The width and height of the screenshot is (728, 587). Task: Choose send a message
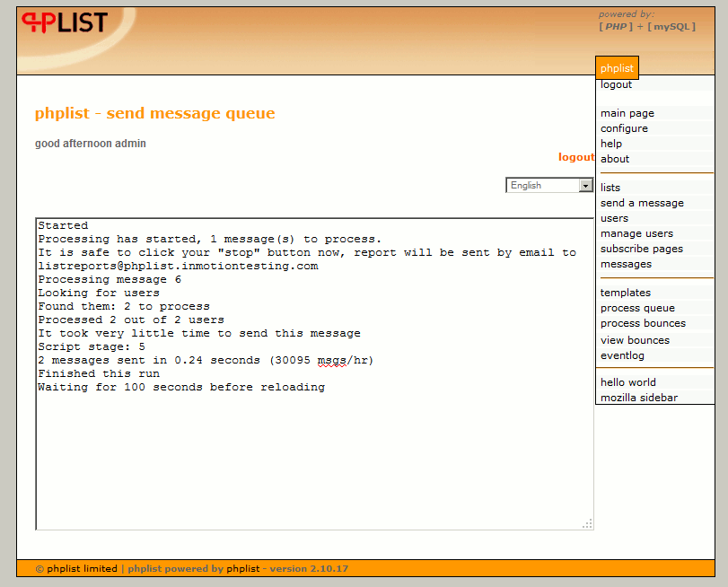pos(642,203)
